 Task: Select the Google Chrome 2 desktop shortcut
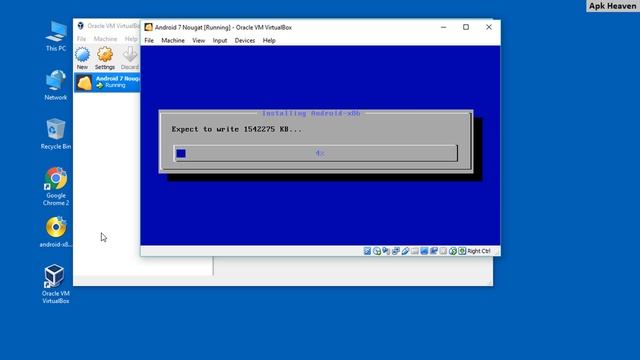[x=56, y=187]
